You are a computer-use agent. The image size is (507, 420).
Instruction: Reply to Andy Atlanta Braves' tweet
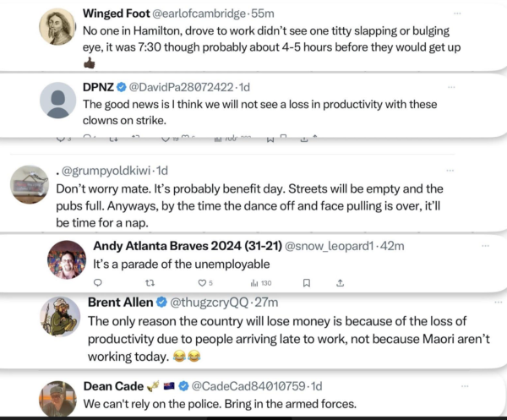point(97,283)
